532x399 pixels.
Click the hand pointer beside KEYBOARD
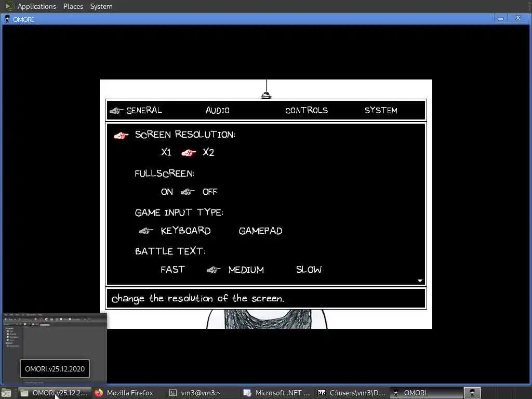(x=146, y=231)
